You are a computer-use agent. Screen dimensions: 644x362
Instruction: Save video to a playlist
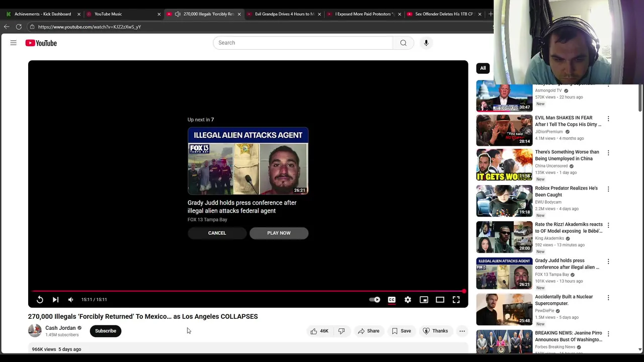click(401, 331)
